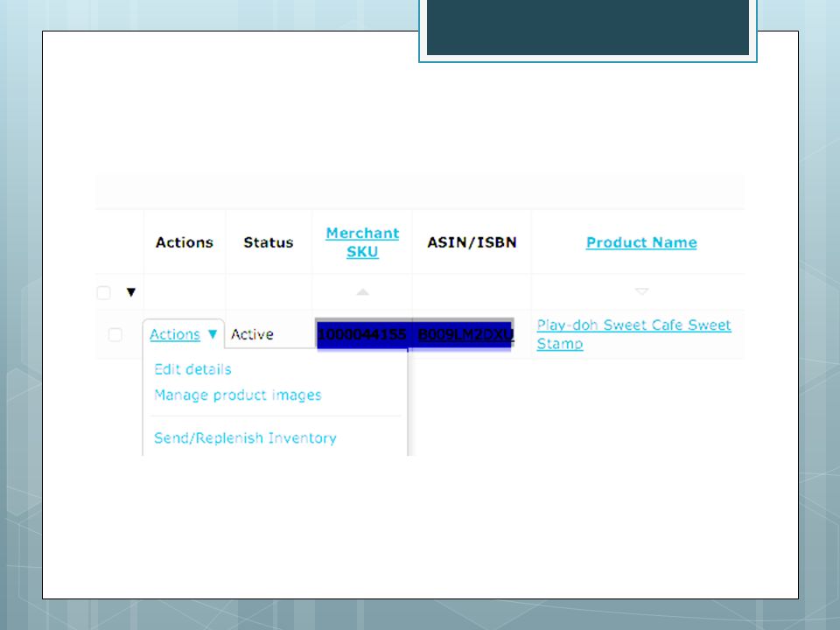The image size is (840, 630).
Task: Tick the select-all checkbox in header row
Action: [x=104, y=292]
